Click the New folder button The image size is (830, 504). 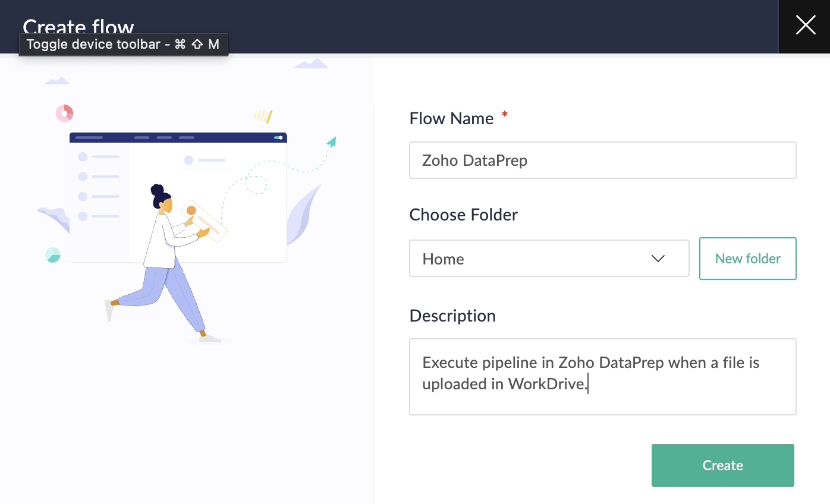[x=748, y=259]
